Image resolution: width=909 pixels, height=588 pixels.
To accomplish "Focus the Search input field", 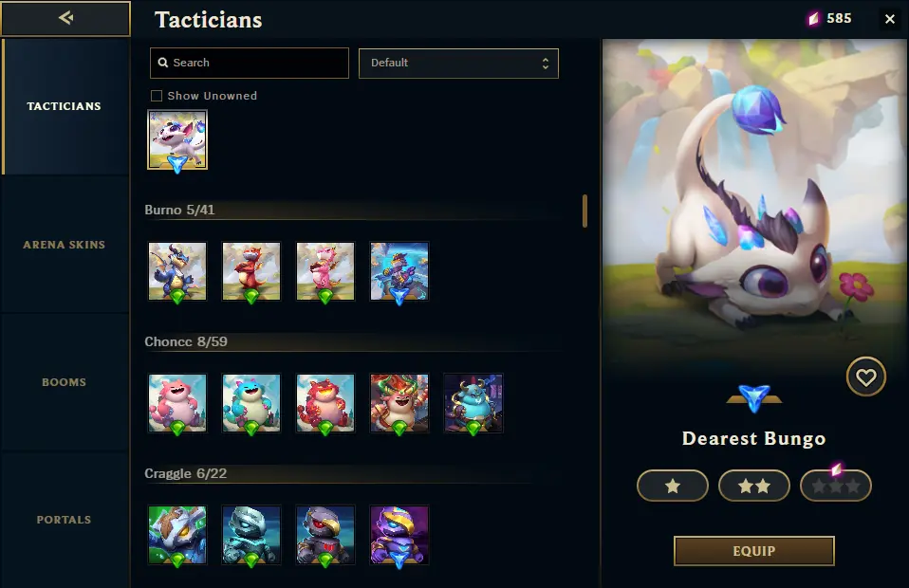I will pyautogui.click(x=250, y=64).
